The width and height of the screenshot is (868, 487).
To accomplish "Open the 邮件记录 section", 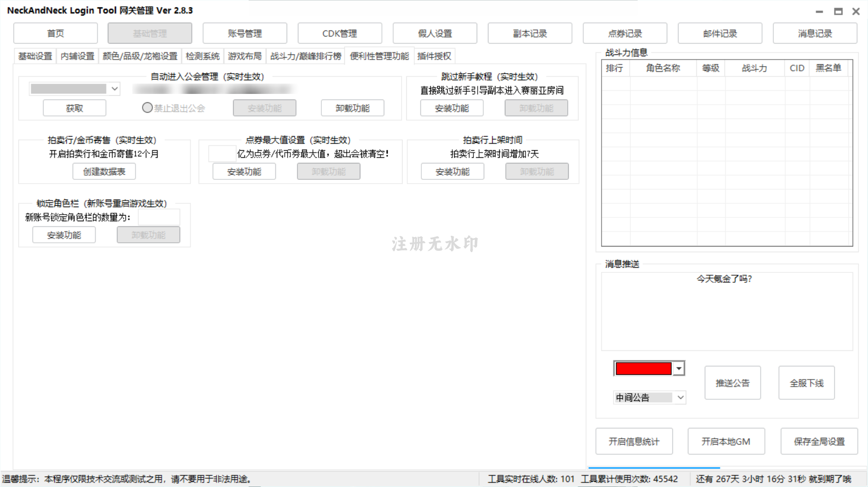I will (x=720, y=33).
